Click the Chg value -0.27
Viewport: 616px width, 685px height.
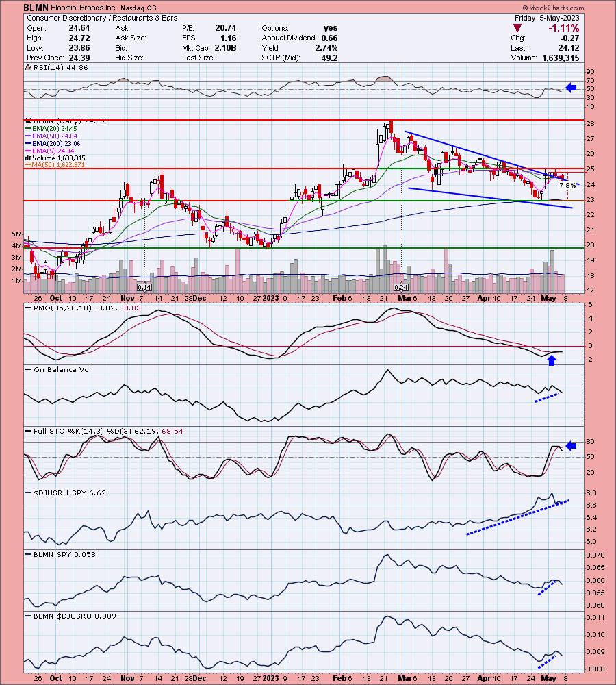tap(569, 38)
